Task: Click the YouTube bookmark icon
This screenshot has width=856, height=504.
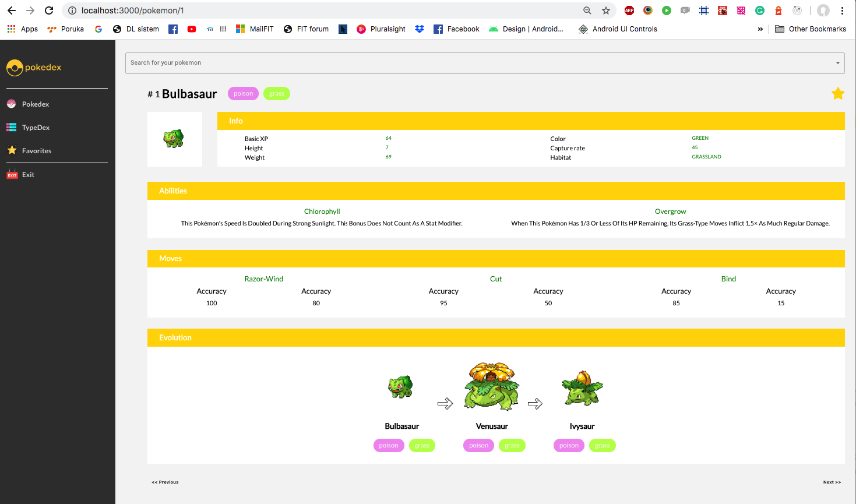Action: pos(191,29)
